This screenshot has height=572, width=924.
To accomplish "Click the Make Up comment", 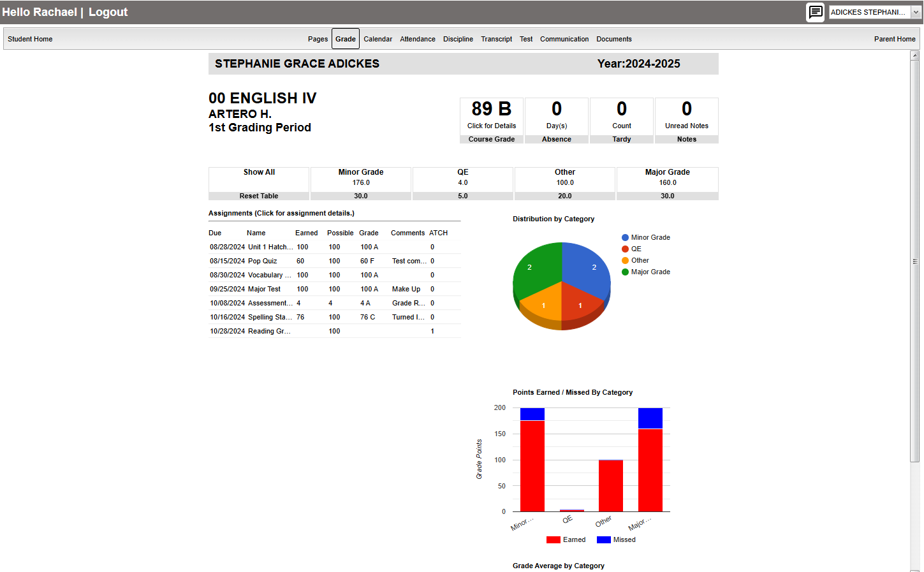I will 406,289.
